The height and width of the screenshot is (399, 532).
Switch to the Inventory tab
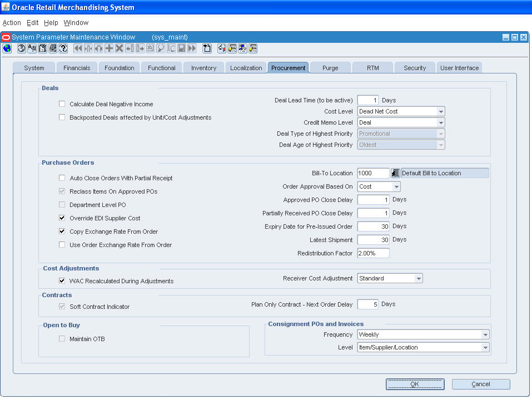203,68
